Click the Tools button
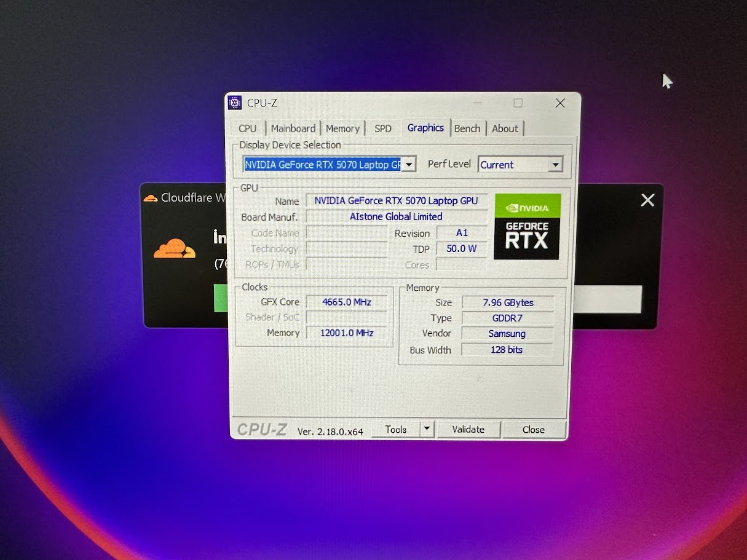 [396, 430]
